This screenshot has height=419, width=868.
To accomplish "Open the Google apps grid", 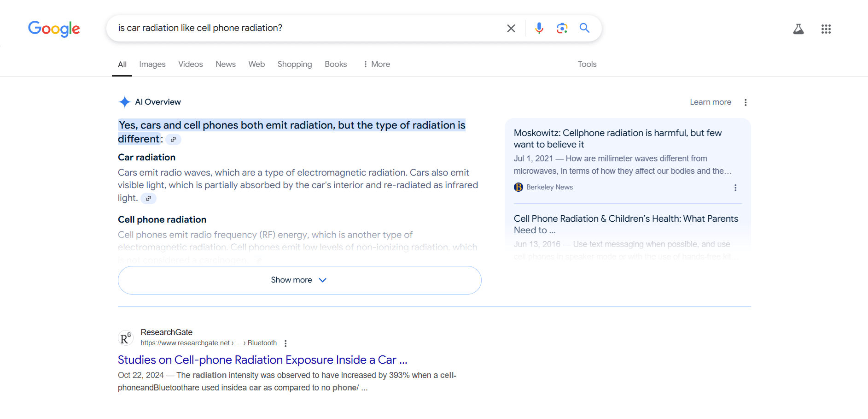I will (826, 29).
